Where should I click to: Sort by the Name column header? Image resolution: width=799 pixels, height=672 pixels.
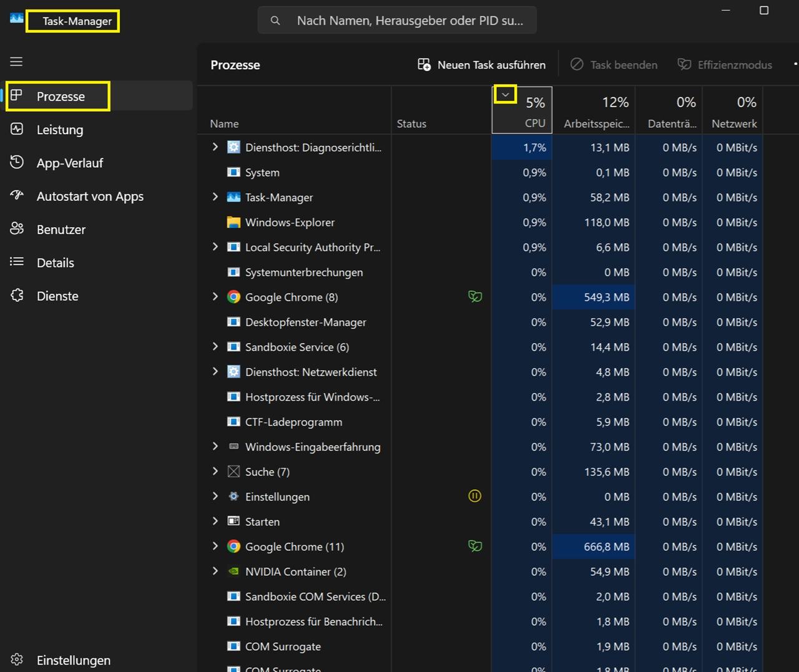(295, 110)
